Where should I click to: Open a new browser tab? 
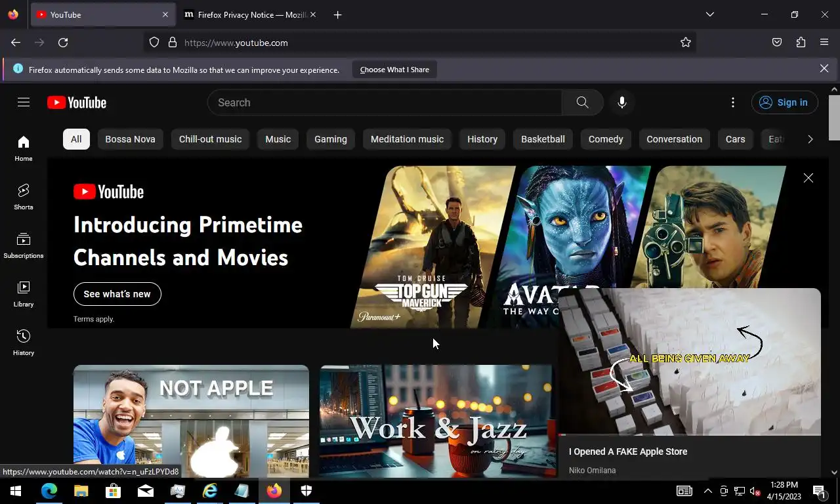click(x=337, y=14)
